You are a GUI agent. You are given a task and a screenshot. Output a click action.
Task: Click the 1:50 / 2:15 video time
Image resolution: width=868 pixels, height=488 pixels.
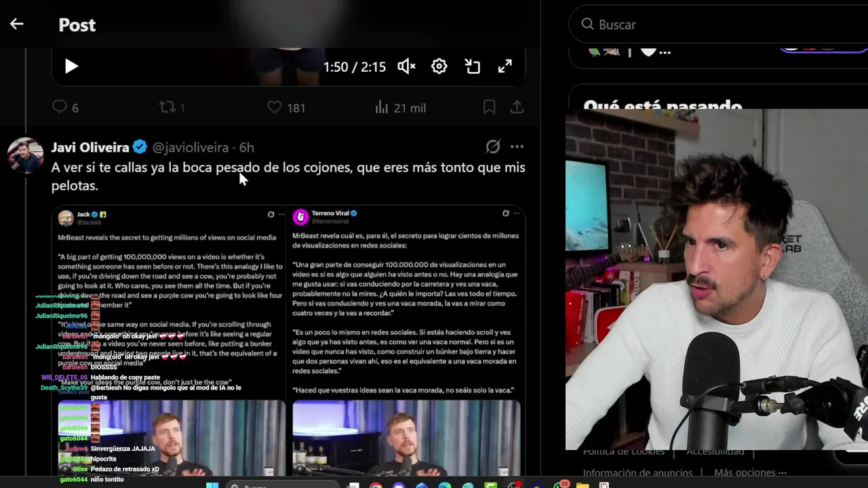click(355, 66)
